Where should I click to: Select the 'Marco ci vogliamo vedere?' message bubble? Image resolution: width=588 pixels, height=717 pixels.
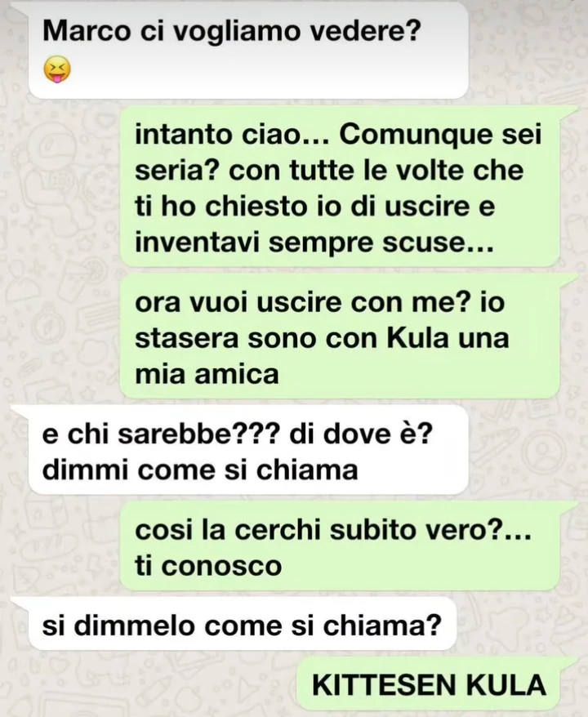click(248, 49)
